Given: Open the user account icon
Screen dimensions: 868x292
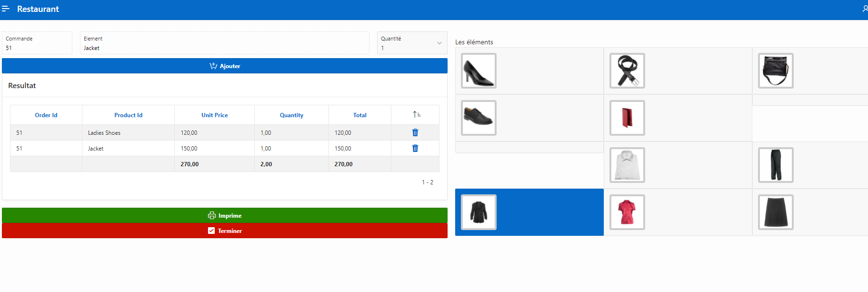Looking at the screenshot, I should pos(864,9).
